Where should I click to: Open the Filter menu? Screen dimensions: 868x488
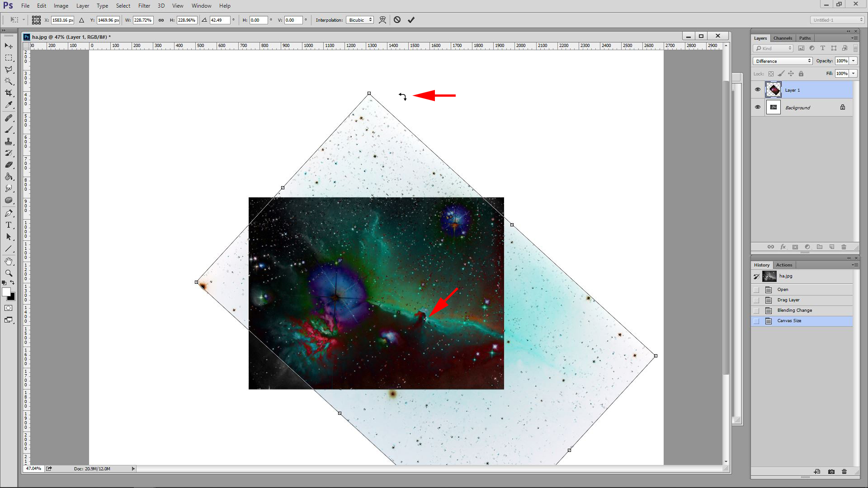click(144, 6)
